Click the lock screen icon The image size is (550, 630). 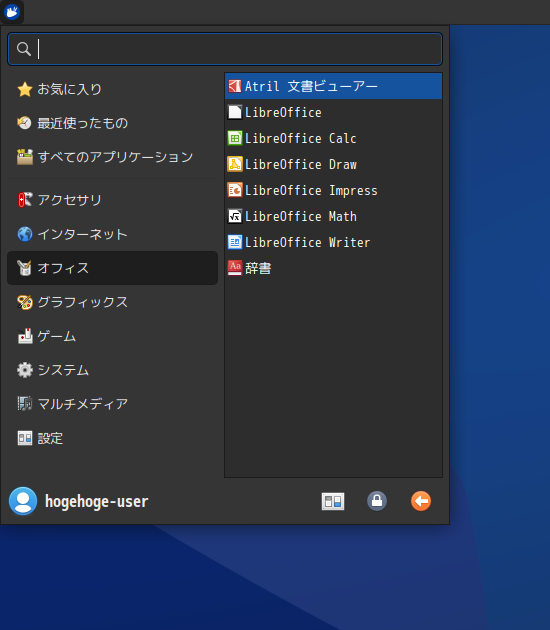point(377,501)
